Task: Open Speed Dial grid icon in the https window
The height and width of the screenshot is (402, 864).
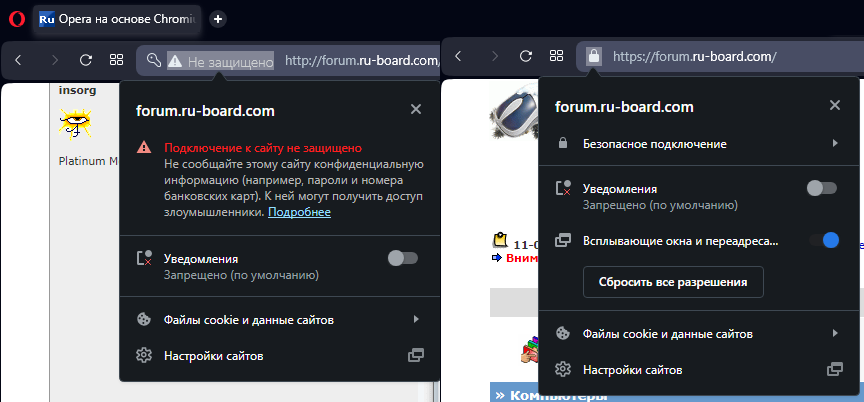Action: coord(556,57)
